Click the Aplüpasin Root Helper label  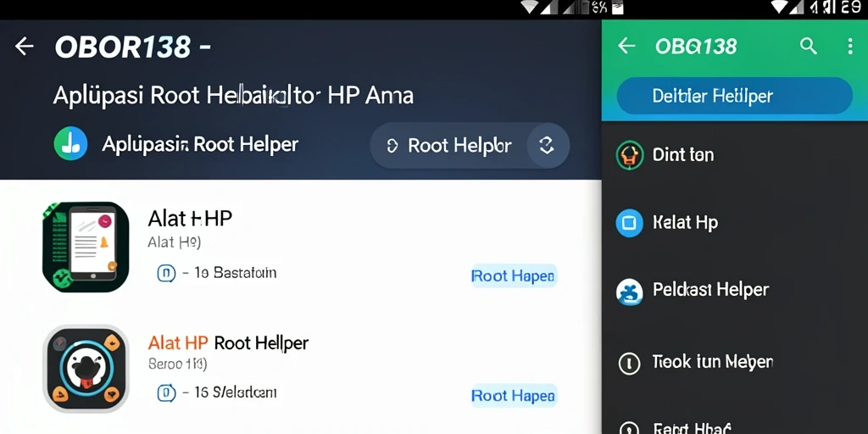pos(200,144)
